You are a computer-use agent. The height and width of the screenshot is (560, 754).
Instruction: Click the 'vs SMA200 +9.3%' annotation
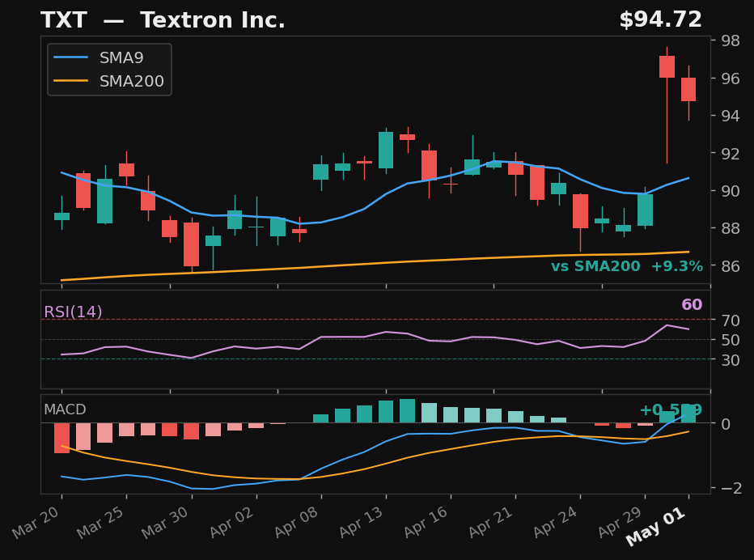tap(626, 266)
